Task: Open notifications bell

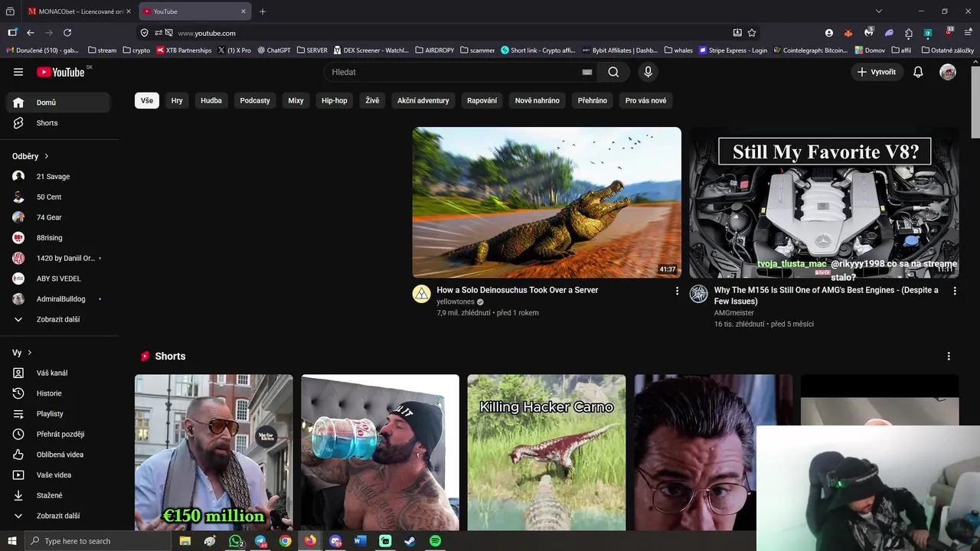Action: pyautogui.click(x=918, y=72)
